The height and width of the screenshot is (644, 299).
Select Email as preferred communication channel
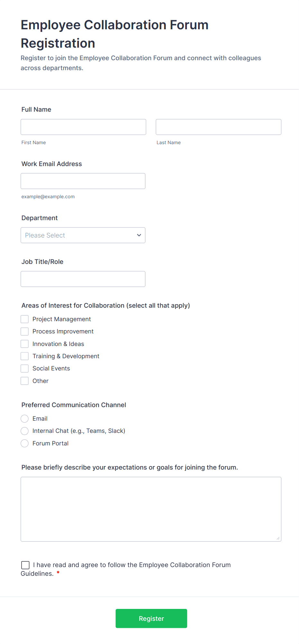(24, 419)
